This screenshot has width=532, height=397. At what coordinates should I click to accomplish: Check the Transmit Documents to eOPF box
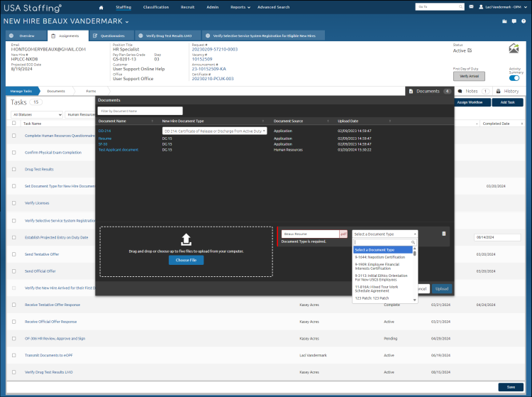14,355
